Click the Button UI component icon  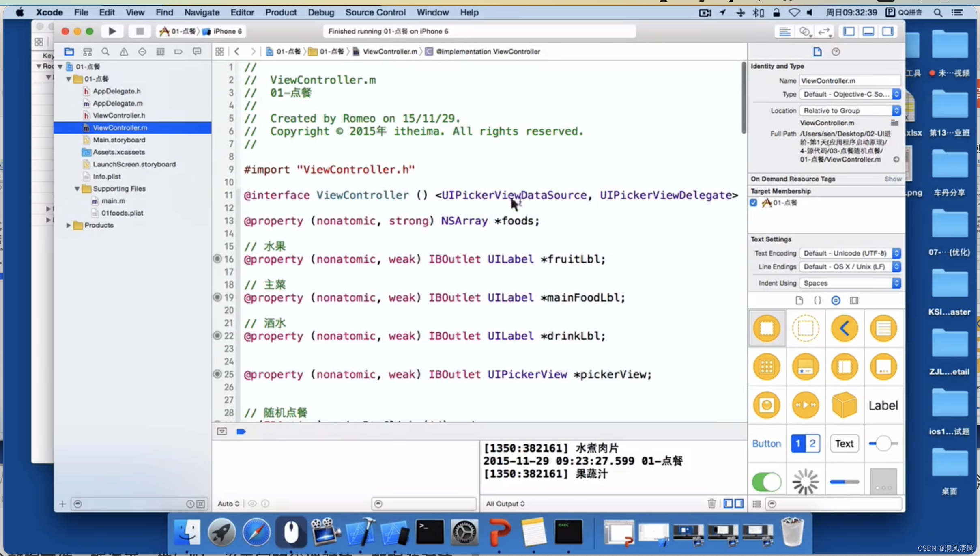coord(767,443)
